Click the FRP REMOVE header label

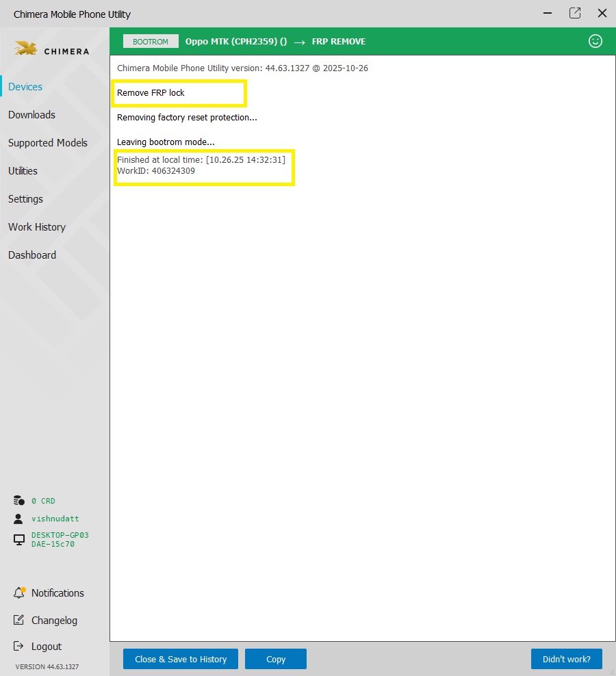339,41
